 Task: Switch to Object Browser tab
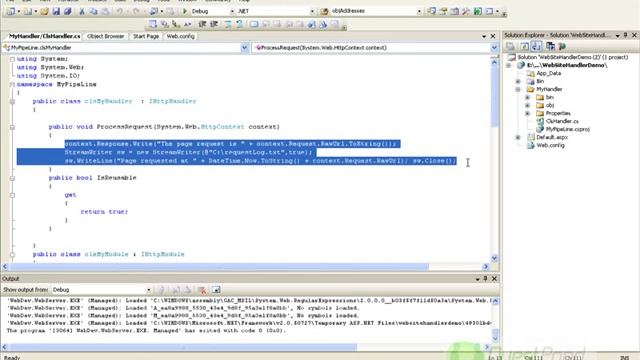point(105,36)
